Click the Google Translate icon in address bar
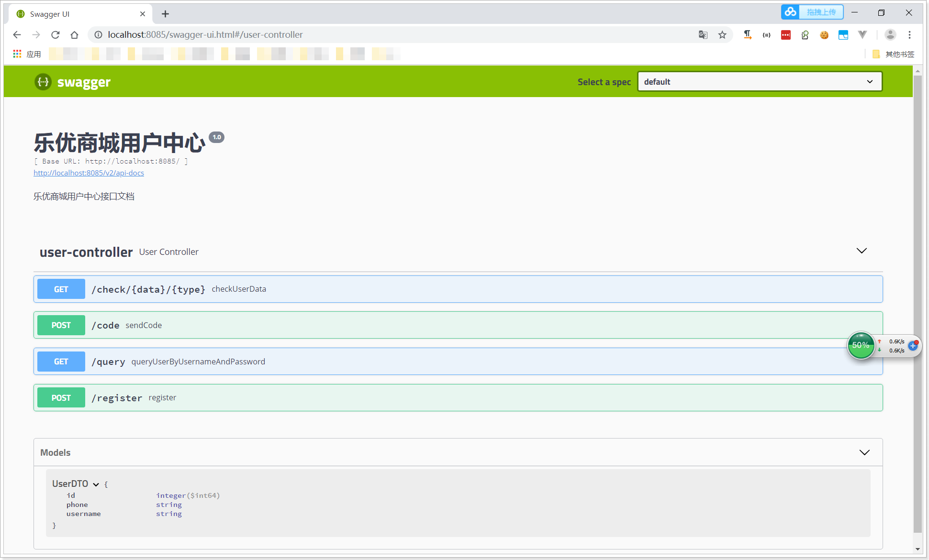The height and width of the screenshot is (560, 929). click(703, 35)
